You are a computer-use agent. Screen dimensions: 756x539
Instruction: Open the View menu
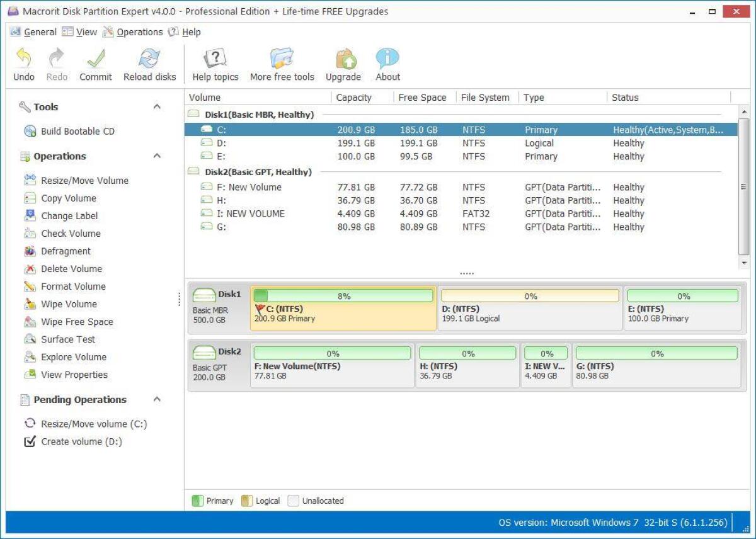coord(86,31)
